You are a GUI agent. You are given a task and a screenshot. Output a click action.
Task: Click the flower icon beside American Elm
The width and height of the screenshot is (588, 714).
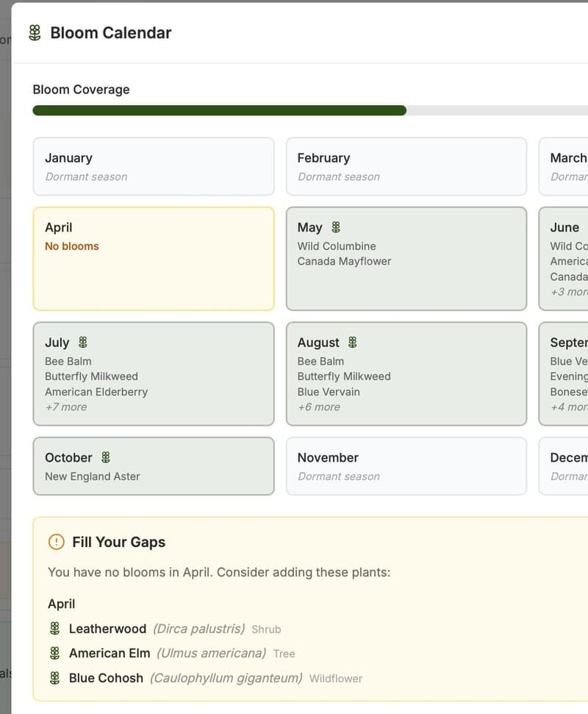55,653
